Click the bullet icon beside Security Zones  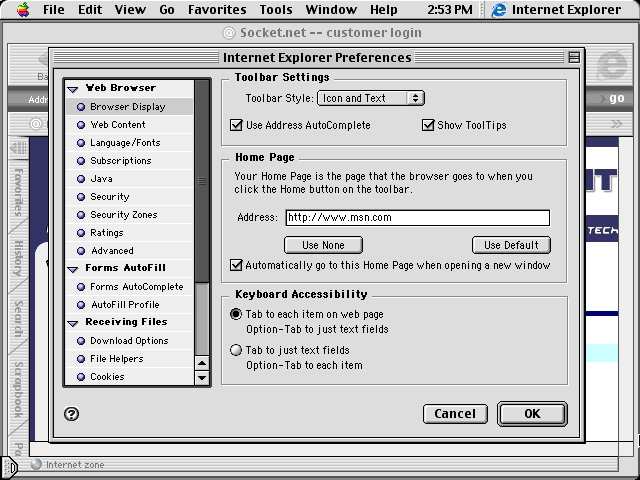pyautogui.click(x=81, y=215)
